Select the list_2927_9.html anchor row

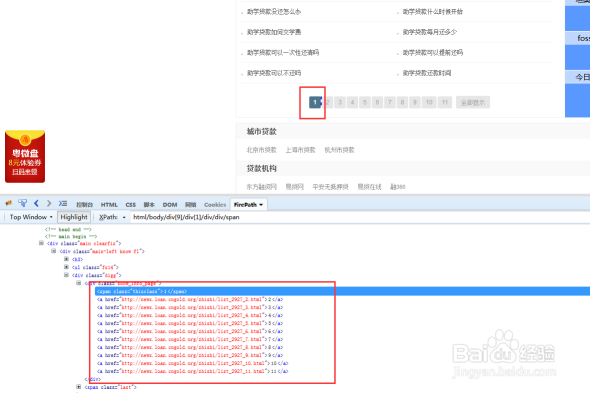190,355
